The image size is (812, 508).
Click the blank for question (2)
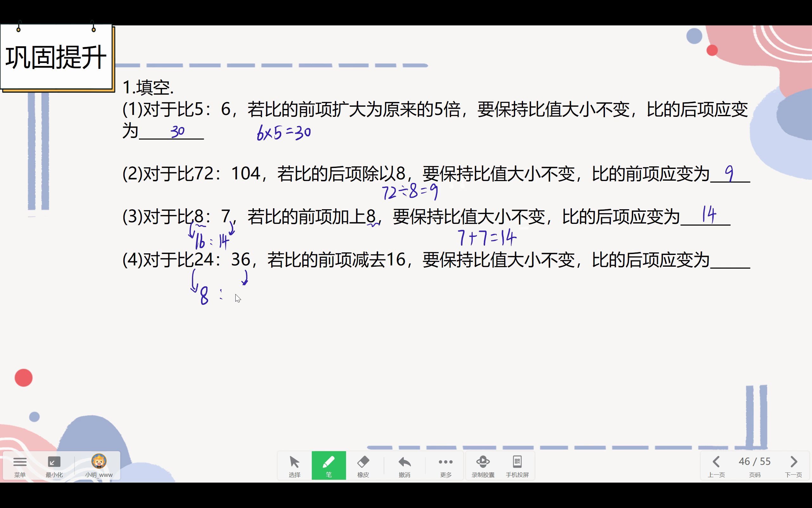(x=730, y=174)
